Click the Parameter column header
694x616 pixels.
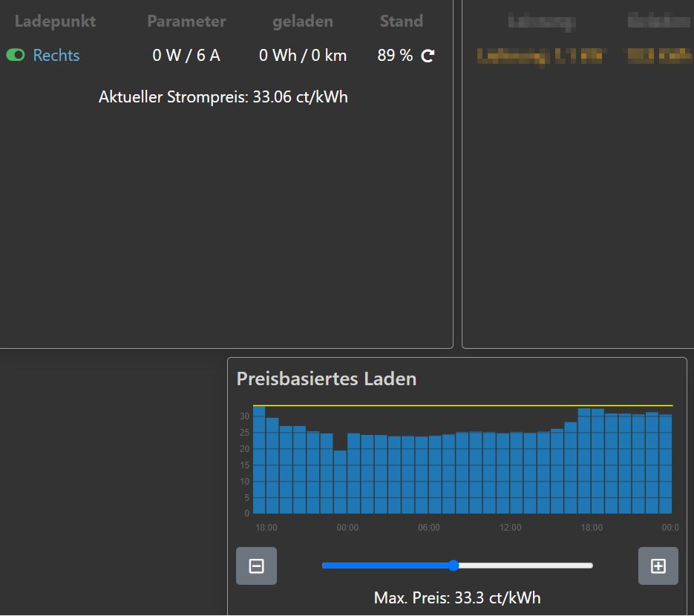(x=186, y=22)
